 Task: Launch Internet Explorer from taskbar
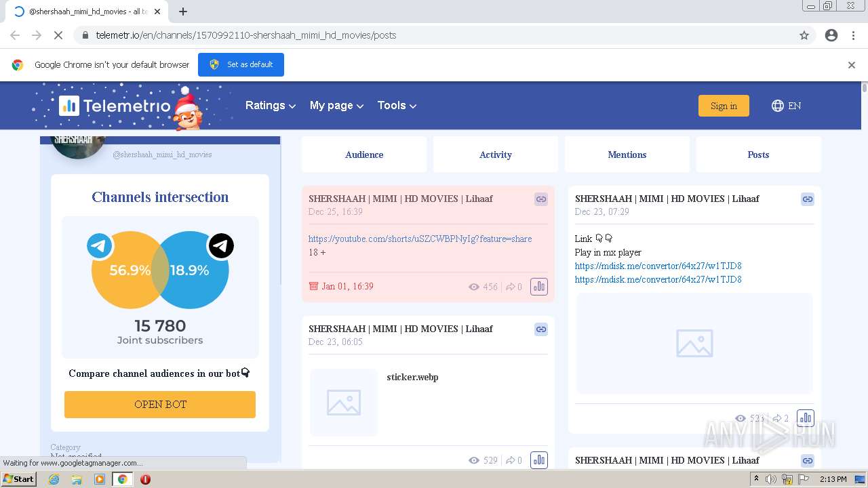54,479
